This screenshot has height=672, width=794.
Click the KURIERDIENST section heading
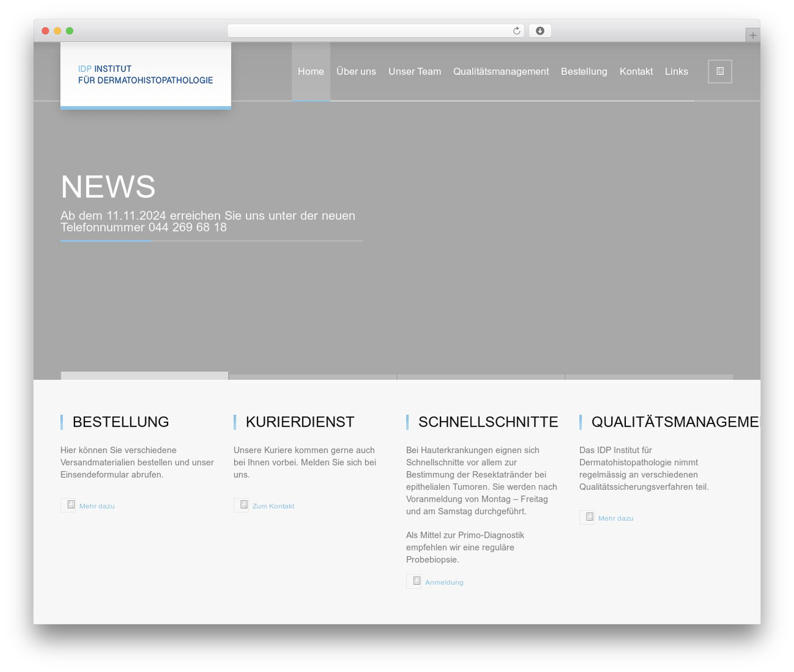click(x=300, y=422)
